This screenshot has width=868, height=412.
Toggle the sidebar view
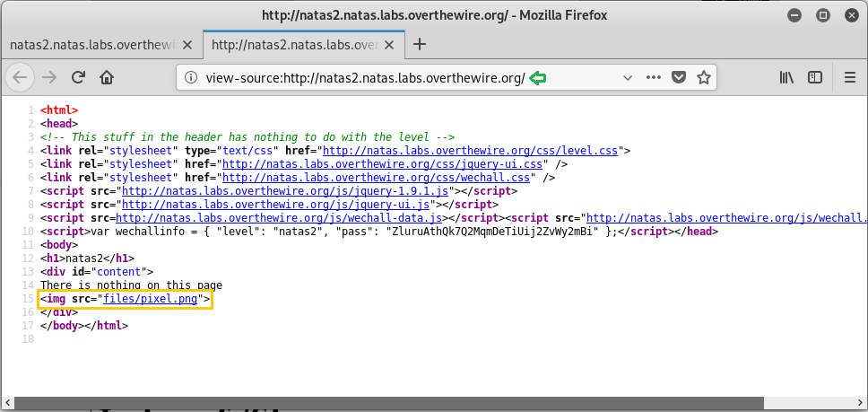click(815, 77)
